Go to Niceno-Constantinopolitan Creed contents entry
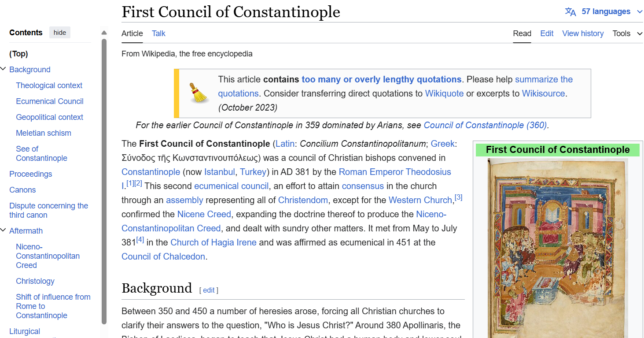The width and height of the screenshot is (644, 338). click(x=48, y=256)
